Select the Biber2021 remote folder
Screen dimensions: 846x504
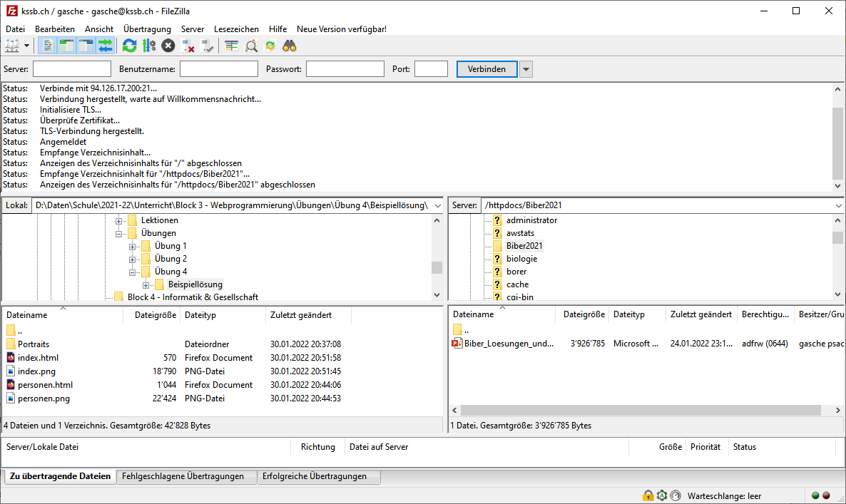click(524, 246)
